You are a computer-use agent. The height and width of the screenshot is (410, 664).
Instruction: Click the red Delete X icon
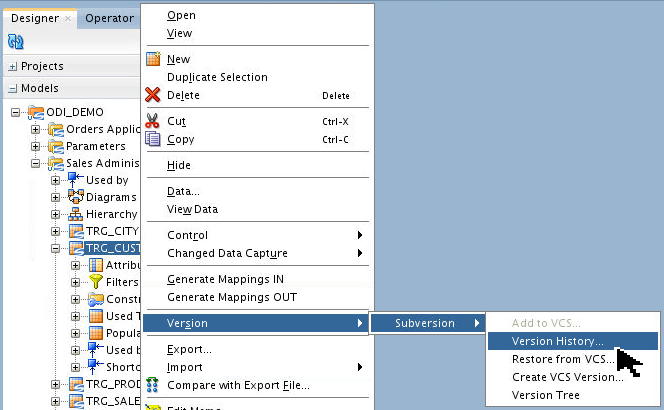[153, 95]
